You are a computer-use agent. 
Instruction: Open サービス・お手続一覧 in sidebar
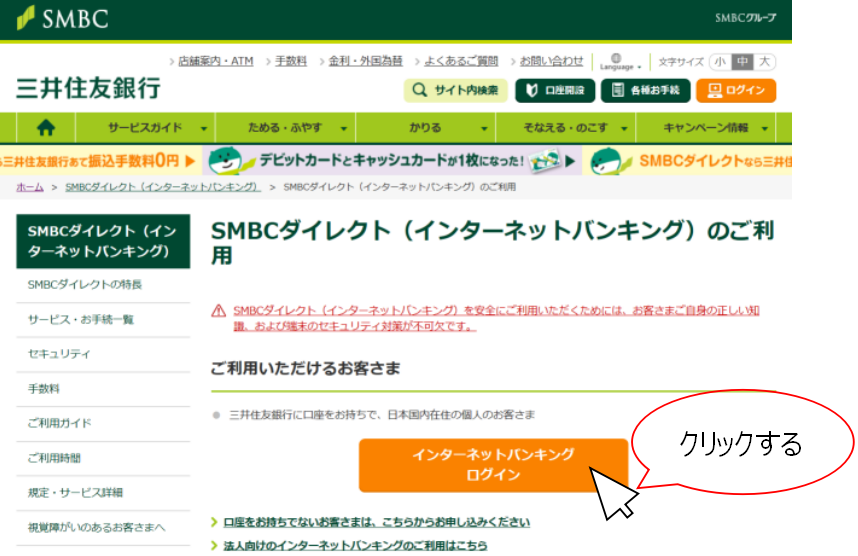103,320
